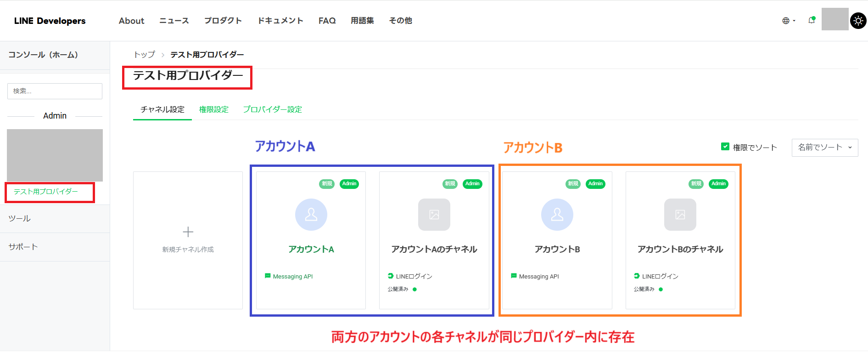Open the 用語集 menu item
868x364 pixels.
tap(362, 21)
